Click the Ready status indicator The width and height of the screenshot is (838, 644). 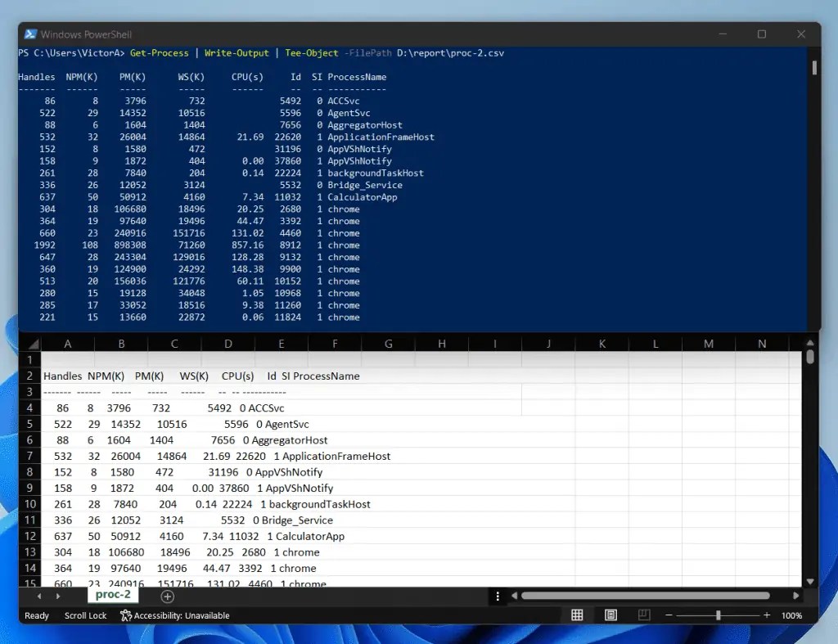pos(36,615)
